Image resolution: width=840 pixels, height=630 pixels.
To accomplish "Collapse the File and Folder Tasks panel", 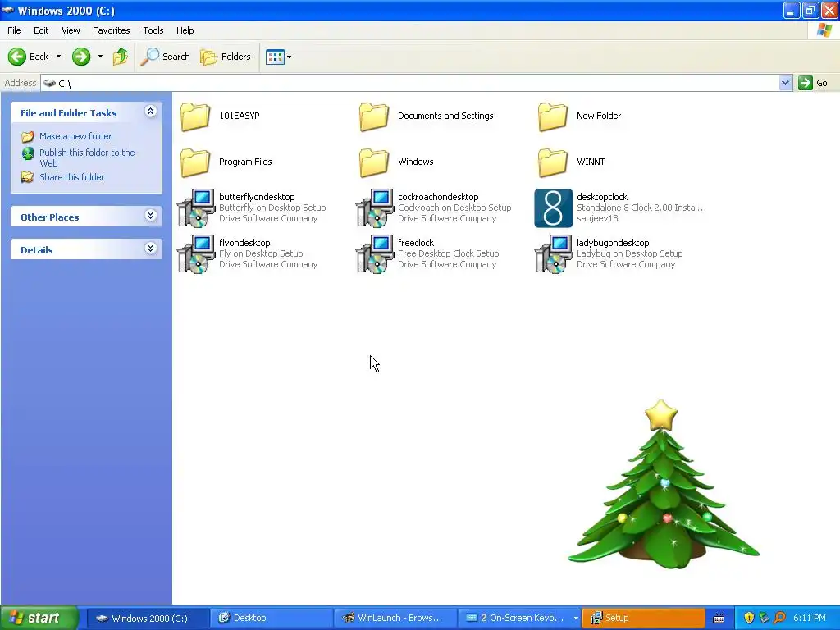I will [x=151, y=112].
